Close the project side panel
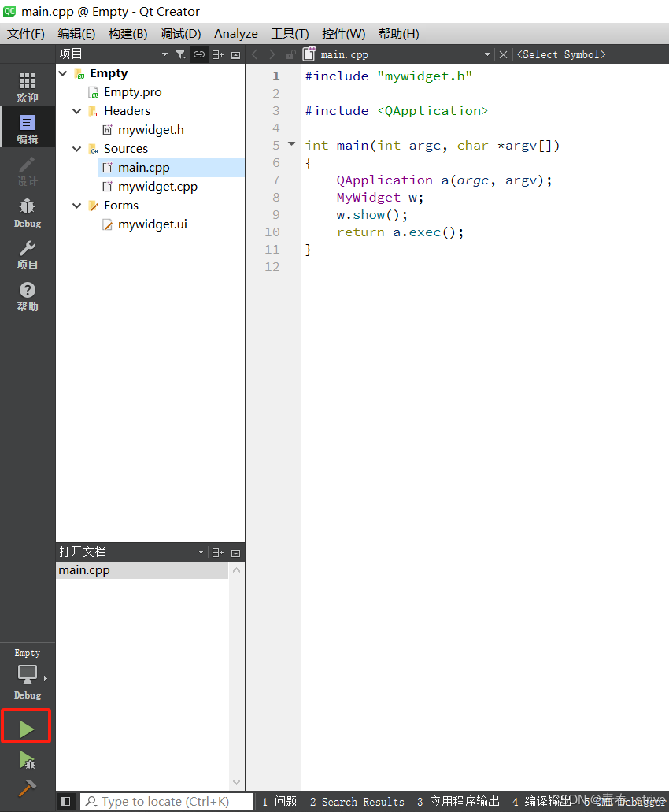Viewport: 669px width, 812px height. click(x=236, y=55)
